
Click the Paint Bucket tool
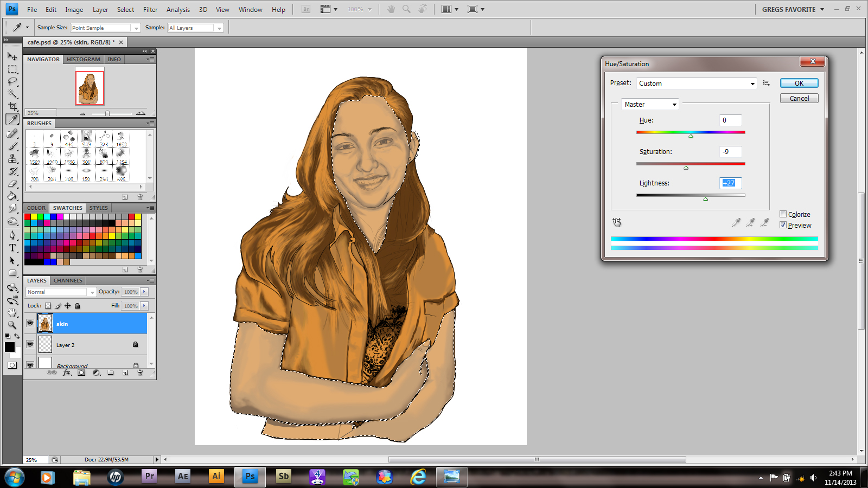coord(12,196)
